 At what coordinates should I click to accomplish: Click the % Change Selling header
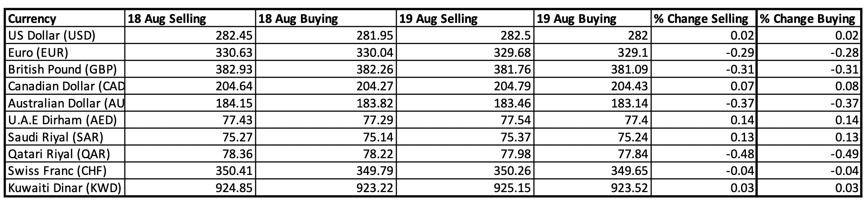coord(703,19)
